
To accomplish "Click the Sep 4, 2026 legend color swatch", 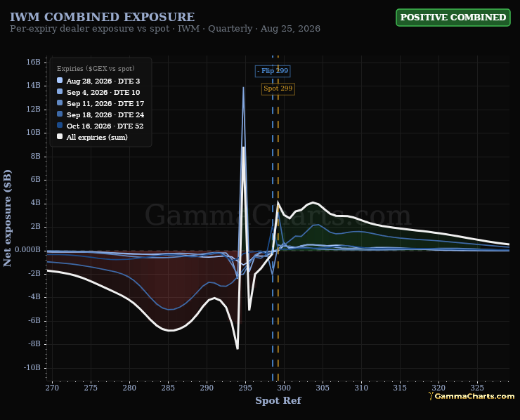I will (x=60, y=91).
